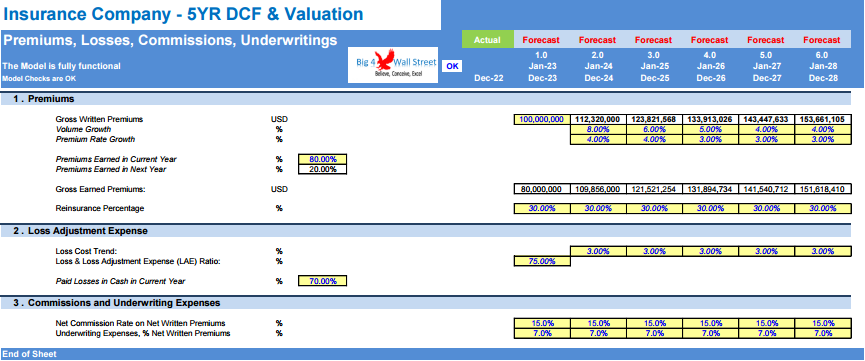Image resolution: width=865 pixels, height=361 pixels.
Task: Select the Dec-24 Loss Cost Trend 3.00% cell
Action: point(598,251)
